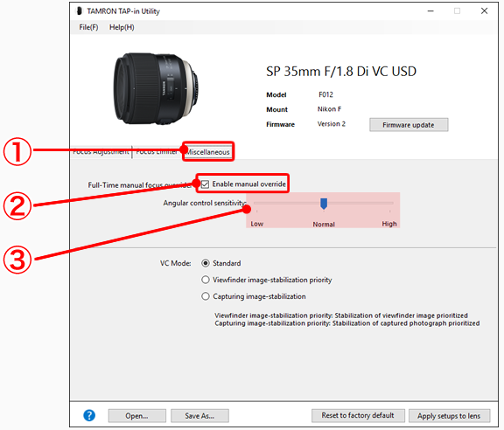
Task: Switch to the Focus Adjustment tab
Action: [x=101, y=151]
